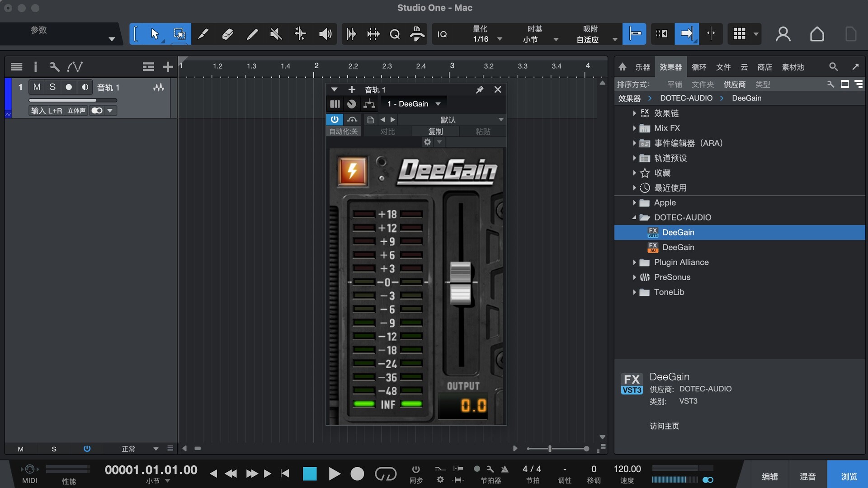This screenshot has width=868, height=488.
Task: Open the 素材池 pool tab
Action: coord(793,67)
